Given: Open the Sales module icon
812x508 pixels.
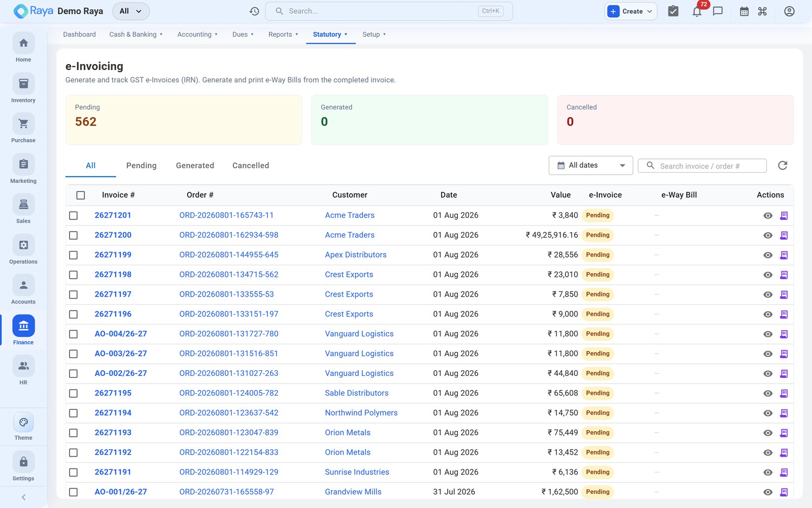Looking at the screenshot, I should point(23,205).
